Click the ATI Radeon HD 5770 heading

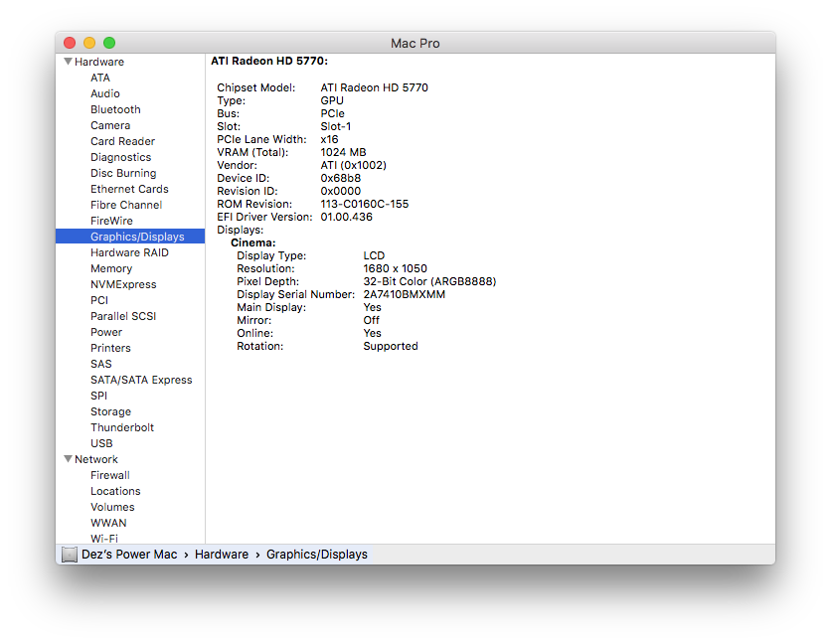pos(269,61)
